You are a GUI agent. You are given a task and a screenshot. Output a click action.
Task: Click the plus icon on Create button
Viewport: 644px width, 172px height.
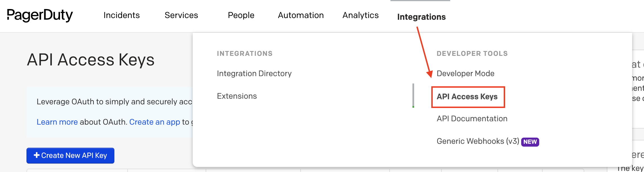coord(37,155)
